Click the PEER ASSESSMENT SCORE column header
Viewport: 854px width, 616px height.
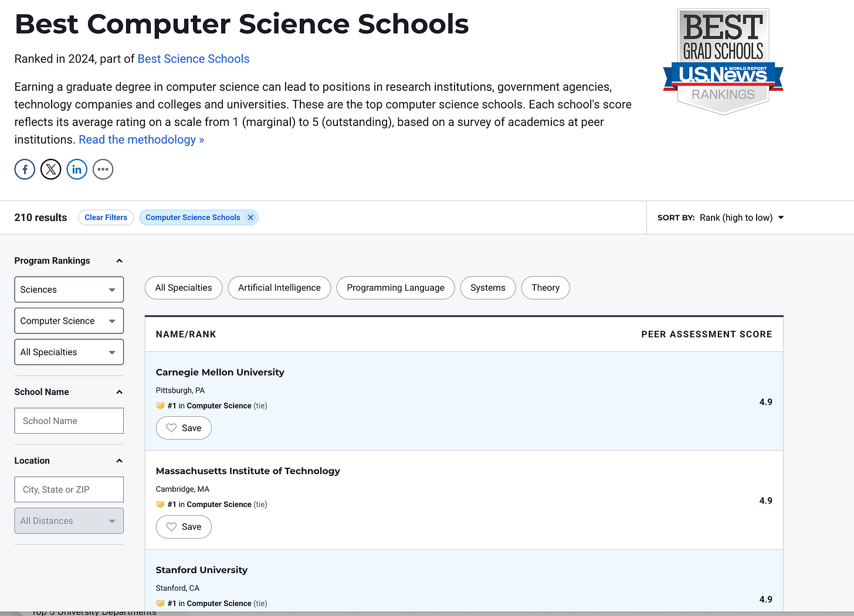coord(707,334)
